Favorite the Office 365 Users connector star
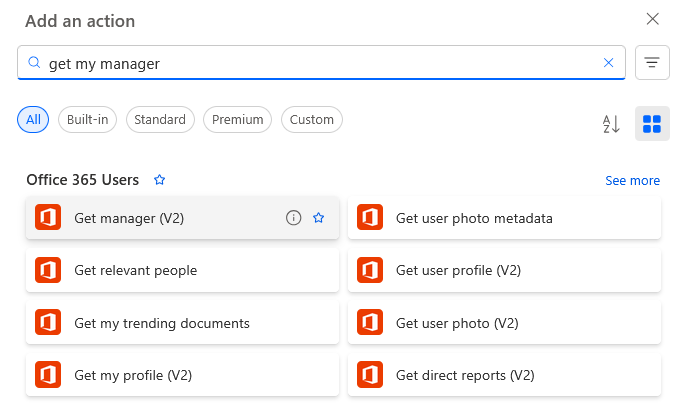The height and width of the screenshot is (412, 680). pyautogui.click(x=160, y=180)
